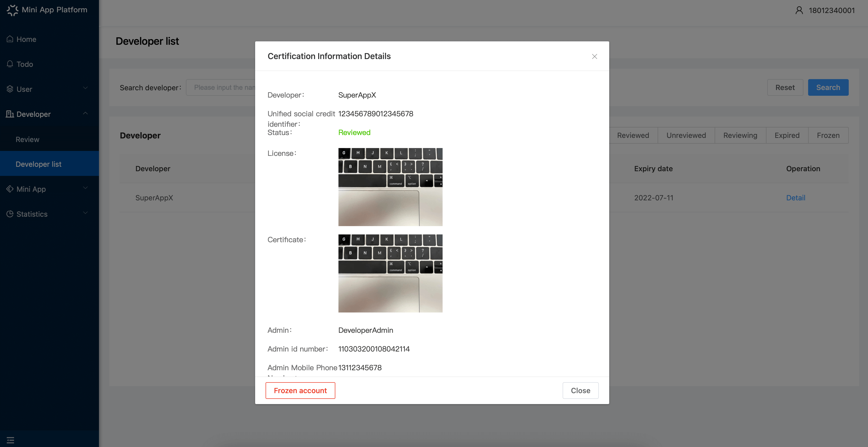
Task: Click the user avatar icon in header
Action: click(799, 10)
